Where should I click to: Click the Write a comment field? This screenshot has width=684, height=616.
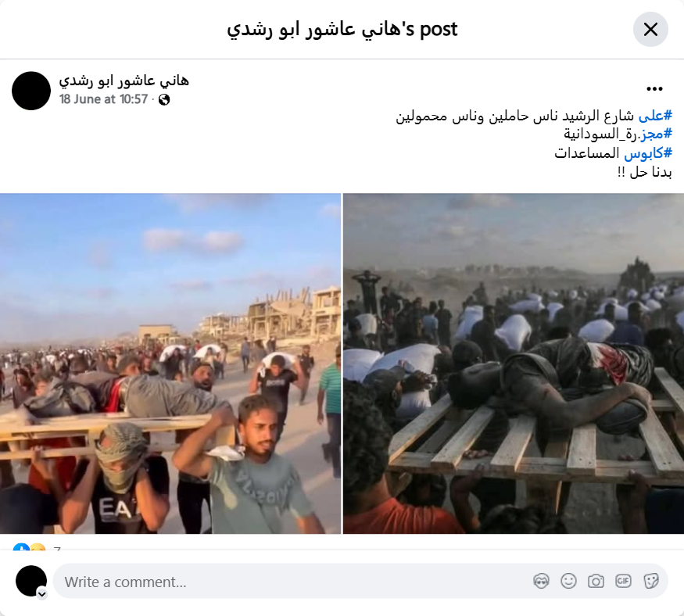click(360, 581)
